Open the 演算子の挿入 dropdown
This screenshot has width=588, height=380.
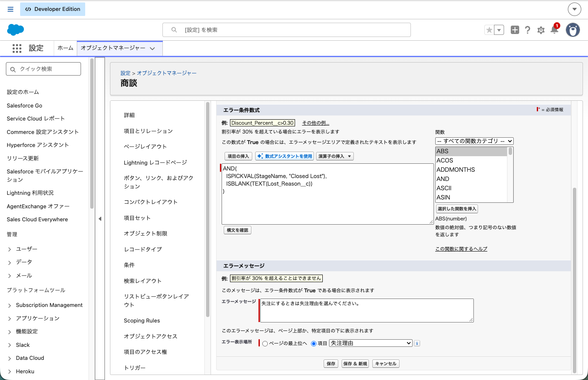point(335,156)
